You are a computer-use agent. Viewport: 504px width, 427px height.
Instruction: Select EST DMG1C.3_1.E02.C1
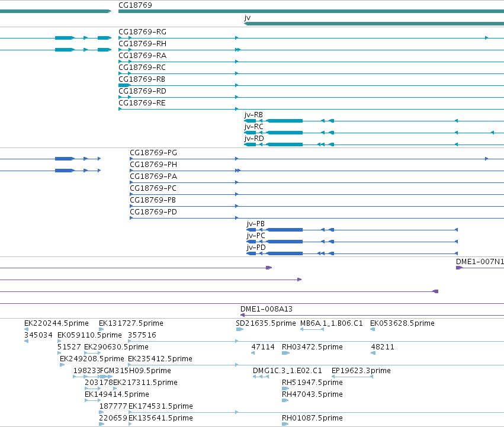(x=287, y=371)
